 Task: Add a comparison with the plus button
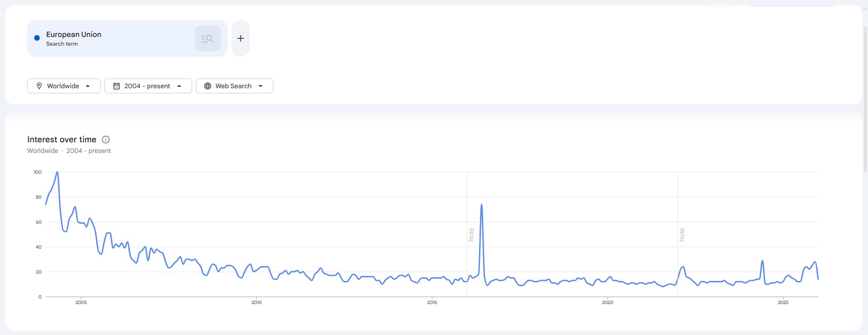coord(241,38)
